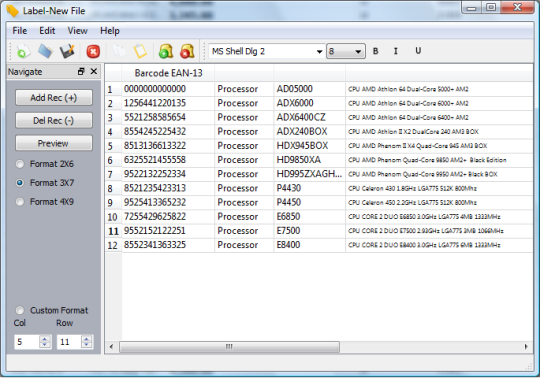
Task: Maximize the Label window
Action: 491,7
